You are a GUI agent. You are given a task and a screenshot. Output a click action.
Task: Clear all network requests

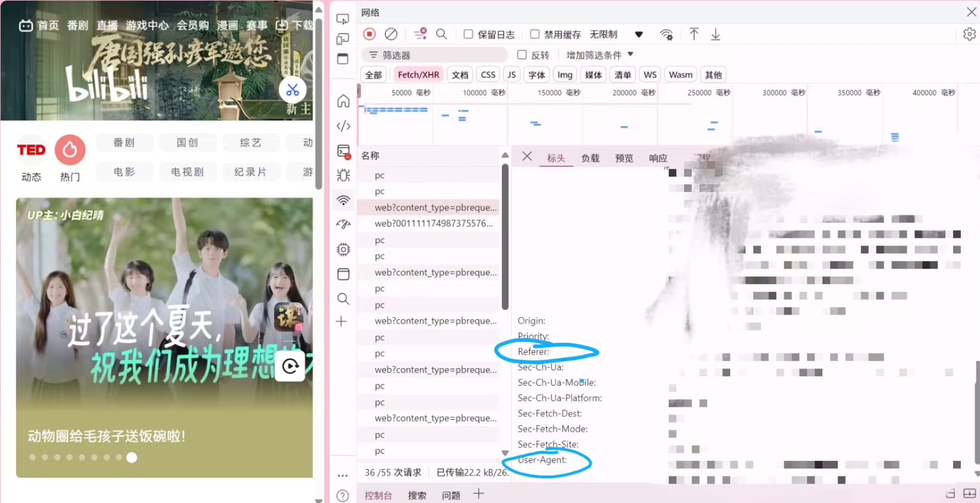pos(392,34)
